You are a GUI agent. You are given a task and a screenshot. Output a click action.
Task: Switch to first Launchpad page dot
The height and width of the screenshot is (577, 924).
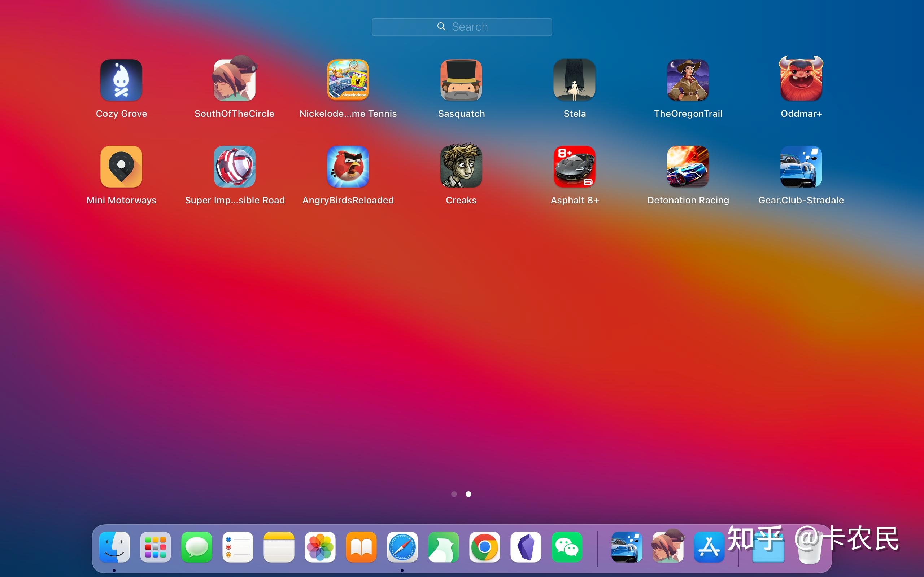click(x=454, y=494)
